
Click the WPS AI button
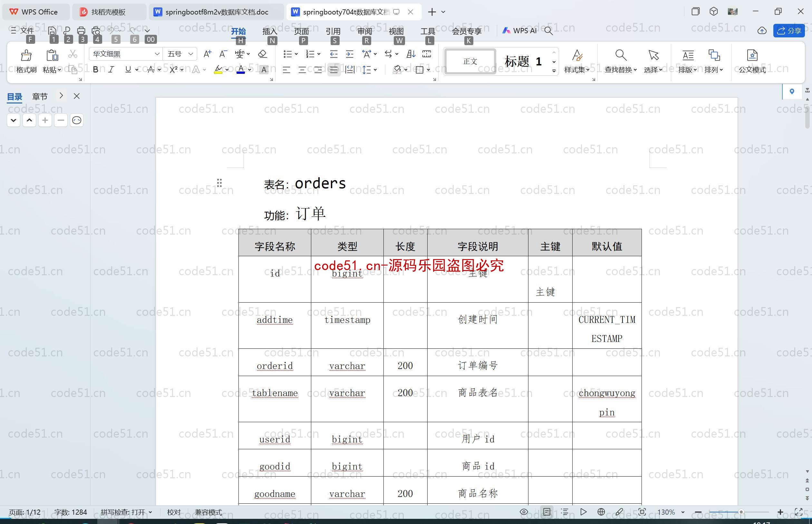[519, 31]
